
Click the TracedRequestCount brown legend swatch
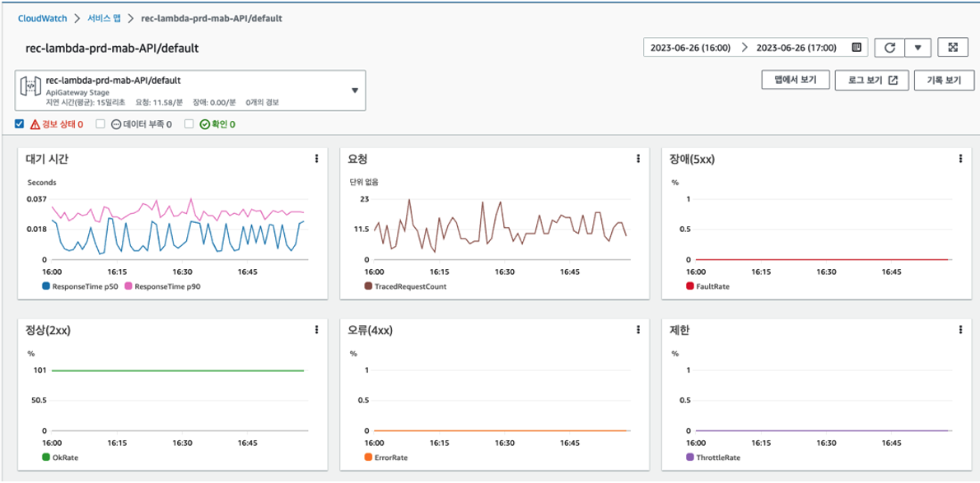point(367,286)
